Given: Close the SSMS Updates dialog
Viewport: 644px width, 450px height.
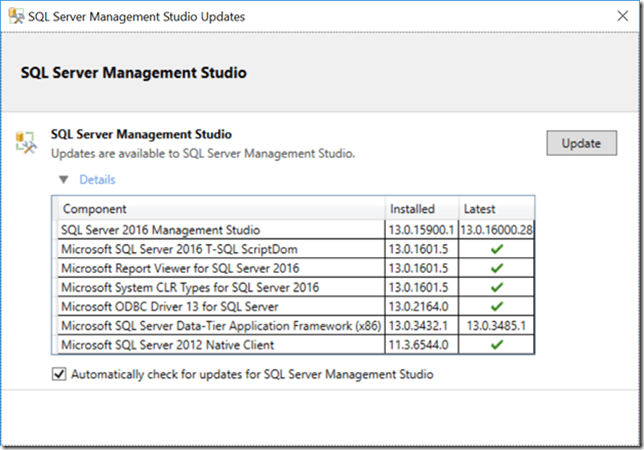Looking at the screenshot, I should 623,16.
